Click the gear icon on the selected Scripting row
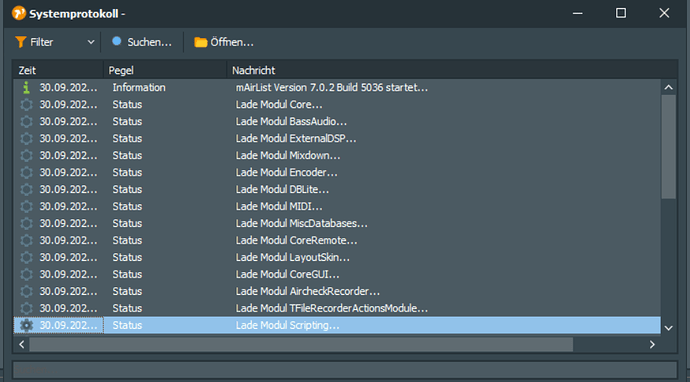The height and width of the screenshot is (382, 690). click(26, 325)
